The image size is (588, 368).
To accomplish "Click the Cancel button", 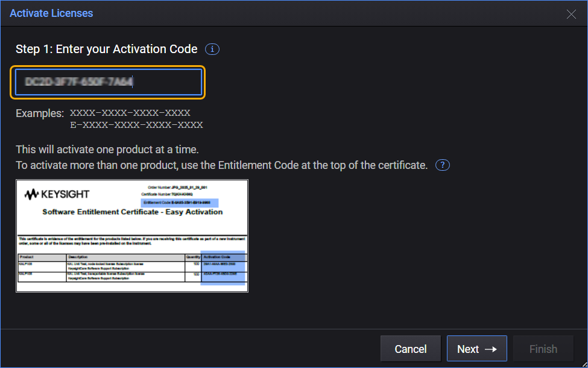I will pos(411,349).
